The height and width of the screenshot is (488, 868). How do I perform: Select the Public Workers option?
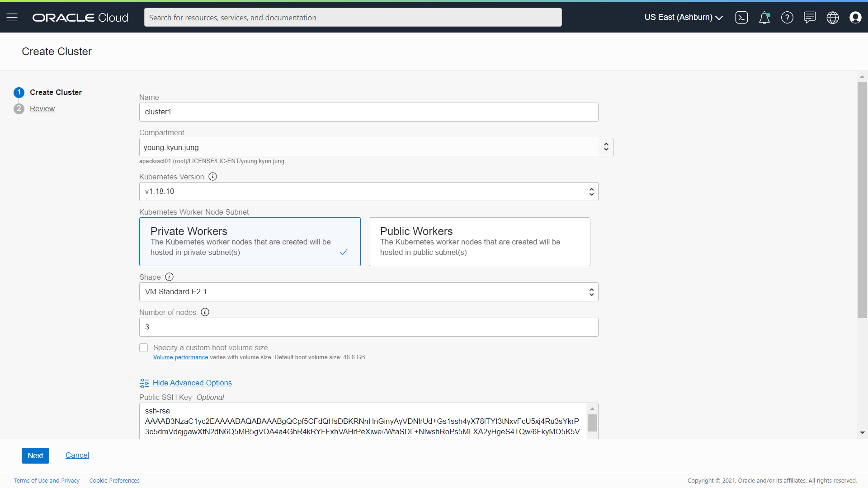pyautogui.click(x=479, y=242)
